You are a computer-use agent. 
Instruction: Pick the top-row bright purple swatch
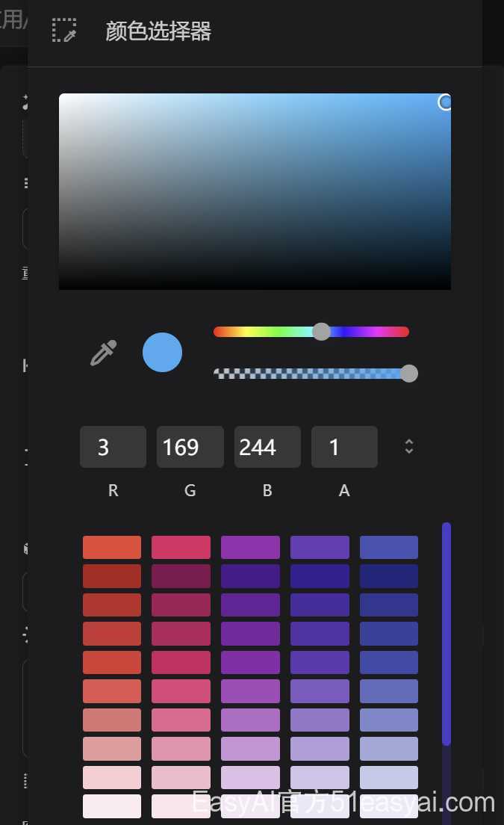pos(250,547)
